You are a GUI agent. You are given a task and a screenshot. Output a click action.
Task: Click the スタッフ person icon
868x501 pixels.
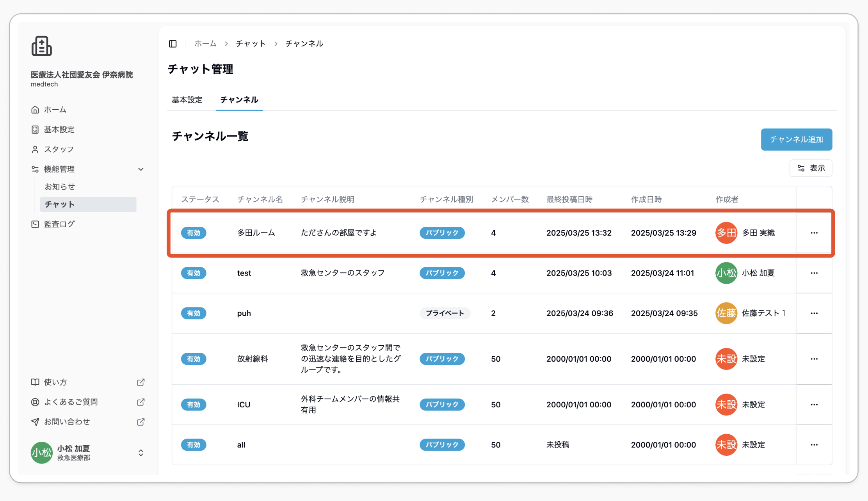click(x=35, y=149)
